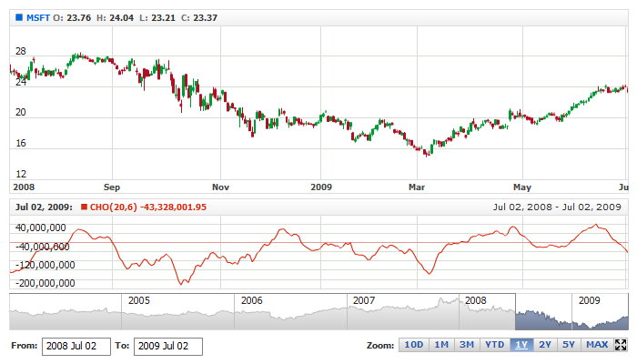Image resolution: width=637 pixels, height=364 pixels.
Task: Set zoom to 10D
Action: click(413, 345)
